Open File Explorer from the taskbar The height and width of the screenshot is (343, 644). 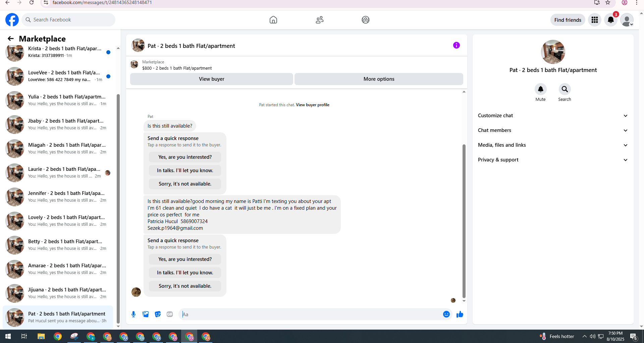[41, 336]
